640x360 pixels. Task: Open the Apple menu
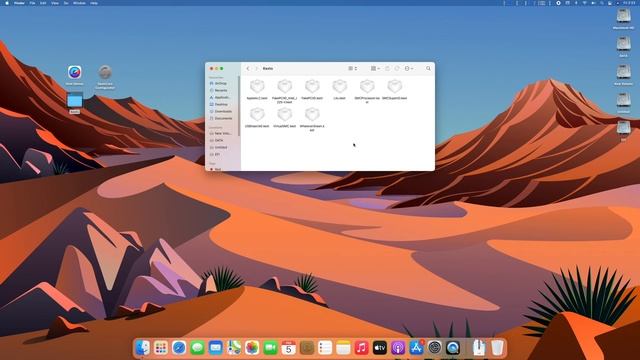7,3
